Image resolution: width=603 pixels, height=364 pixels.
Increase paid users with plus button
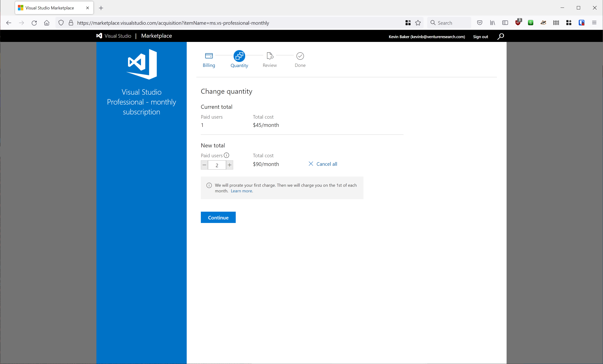230,165
